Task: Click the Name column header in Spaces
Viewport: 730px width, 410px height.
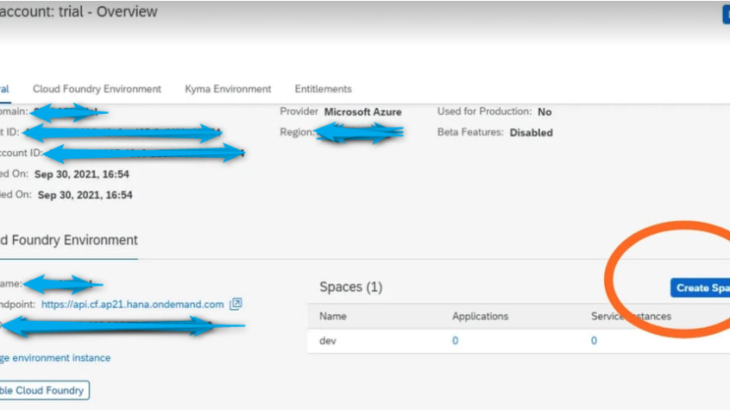Action: click(x=333, y=316)
